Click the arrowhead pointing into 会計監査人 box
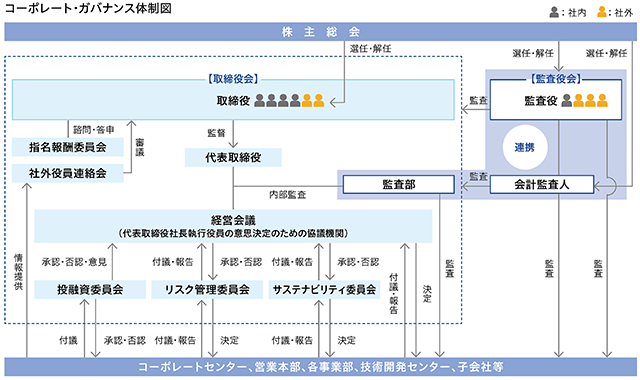This screenshot has height=380, width=640. pos(597,187)
